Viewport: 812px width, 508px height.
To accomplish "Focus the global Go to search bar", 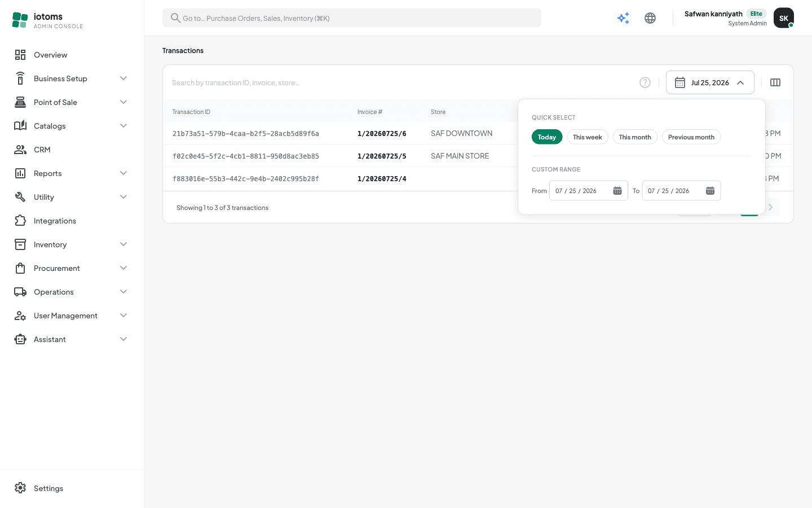I will [x=352, y=18].
